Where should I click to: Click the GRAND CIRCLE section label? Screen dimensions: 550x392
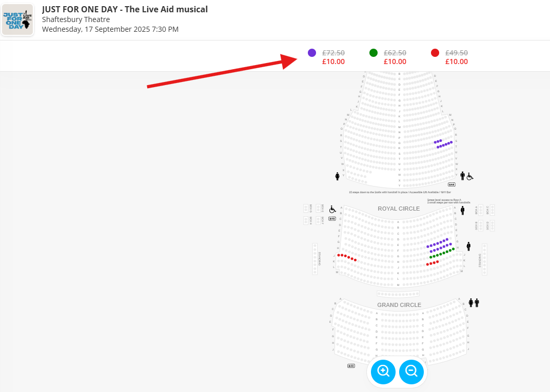(399, 305)
